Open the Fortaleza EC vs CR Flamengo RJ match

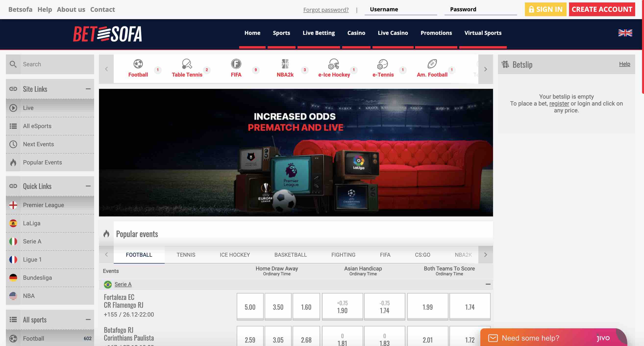(124, 301)
